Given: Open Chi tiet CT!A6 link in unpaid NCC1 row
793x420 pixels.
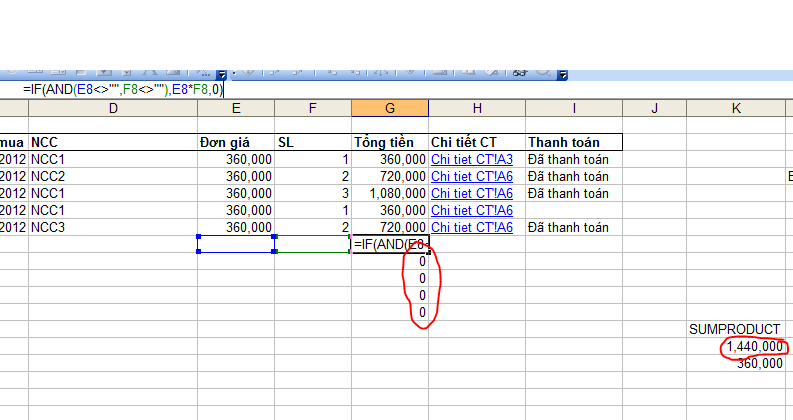Looking at the screenshot, I should 472,211.
